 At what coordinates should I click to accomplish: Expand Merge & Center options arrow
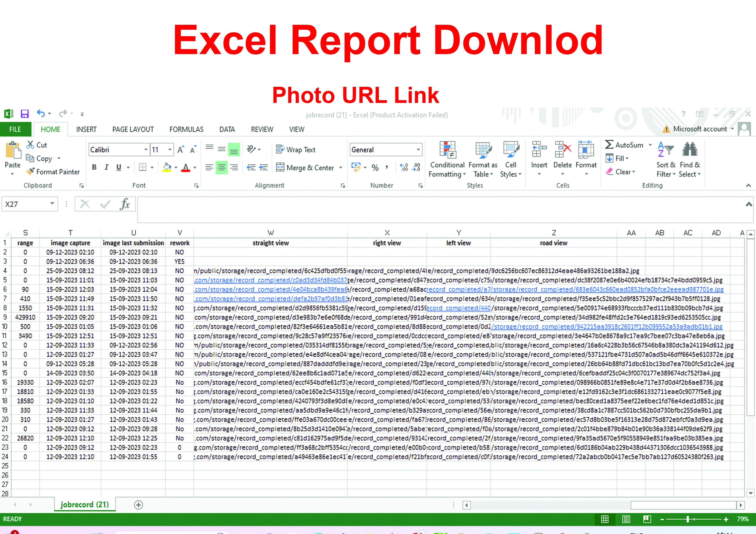(341, 168)
